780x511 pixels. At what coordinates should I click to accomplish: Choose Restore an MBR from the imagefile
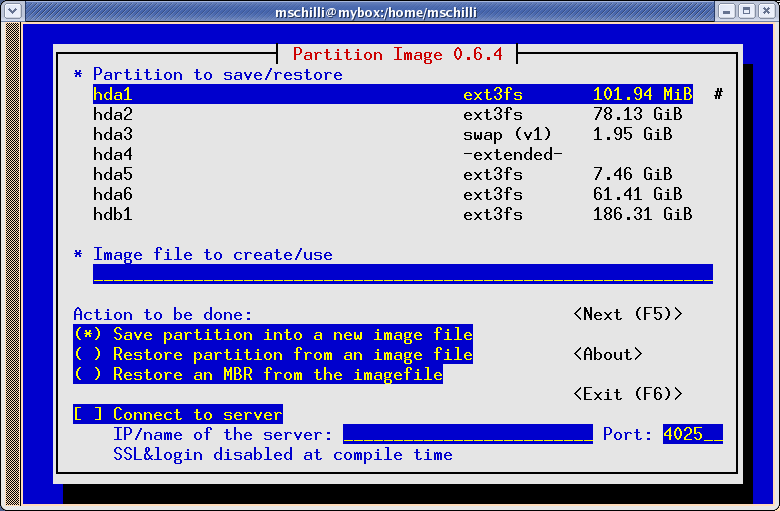(x=258, y=374)
